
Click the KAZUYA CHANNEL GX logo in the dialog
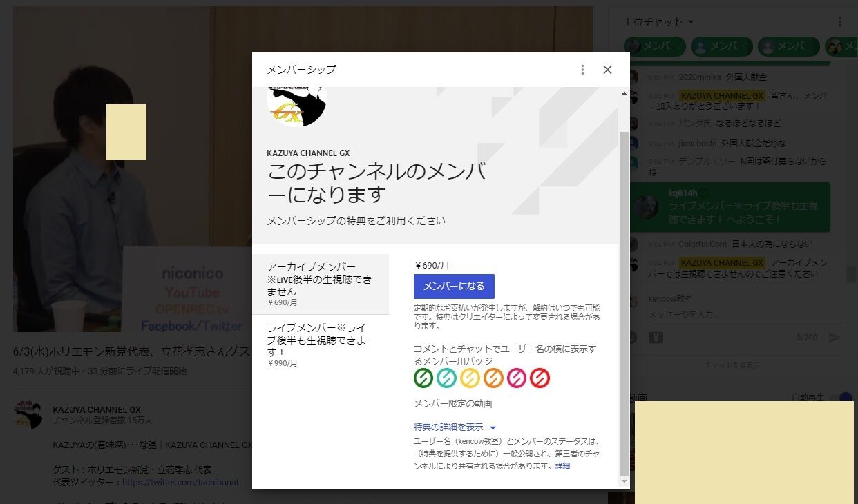coord(296,106)
